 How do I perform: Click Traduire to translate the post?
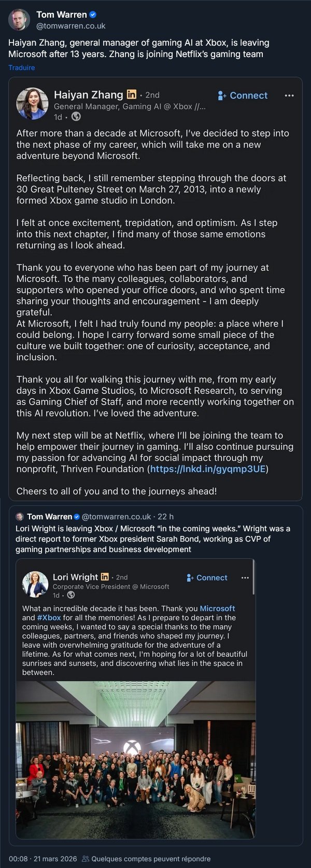(22, 67)
